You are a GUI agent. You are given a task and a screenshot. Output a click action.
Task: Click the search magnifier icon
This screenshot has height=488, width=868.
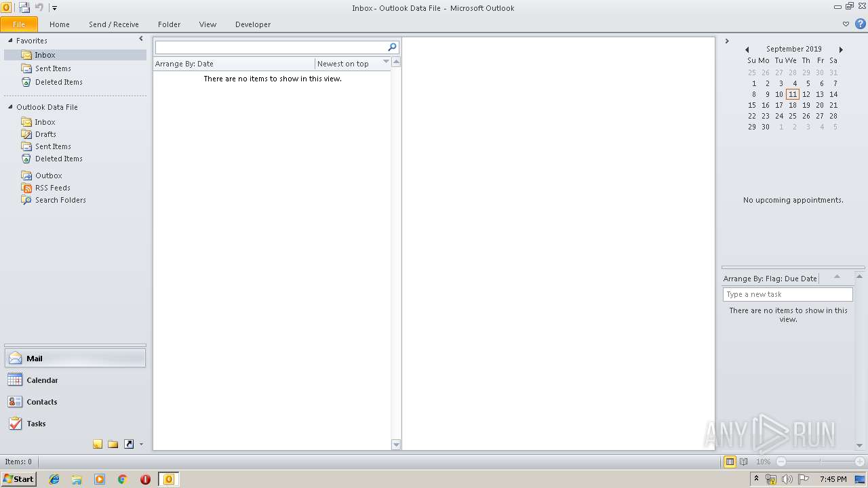tap(392, 47)
